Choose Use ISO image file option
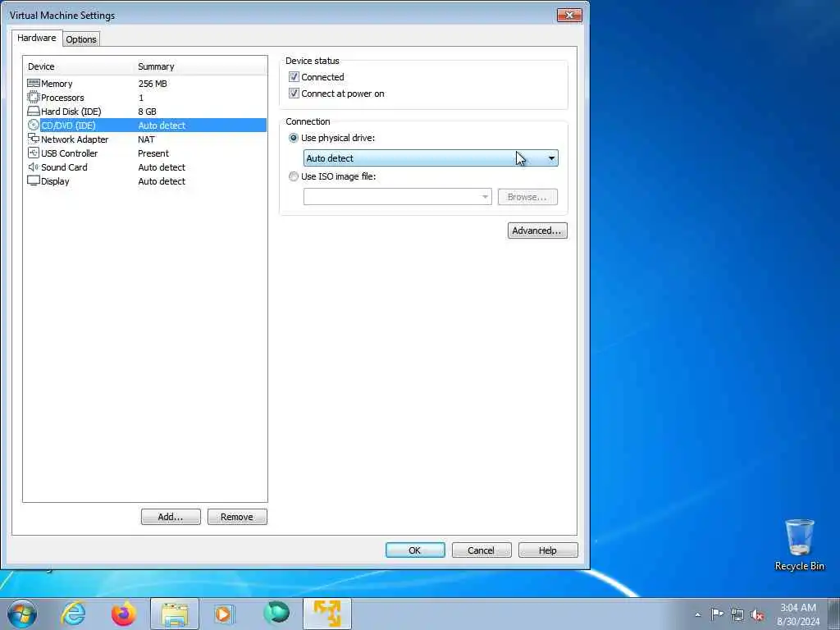The width and height of the screenshot is (840, 630). coord(293,176)
